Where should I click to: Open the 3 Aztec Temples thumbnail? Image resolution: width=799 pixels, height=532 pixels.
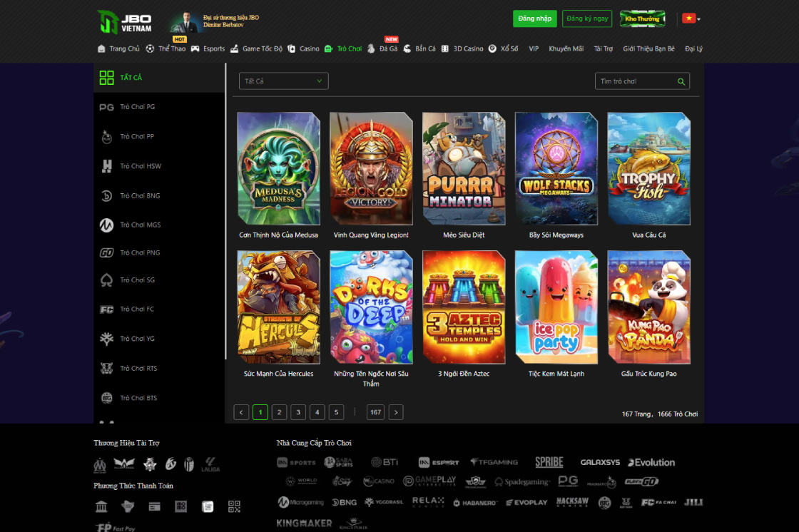coord(464,307)
